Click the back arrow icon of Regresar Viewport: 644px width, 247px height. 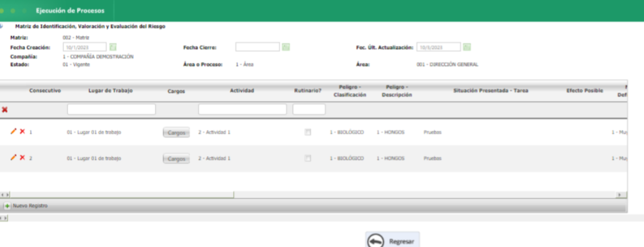[x=376, y=242]
